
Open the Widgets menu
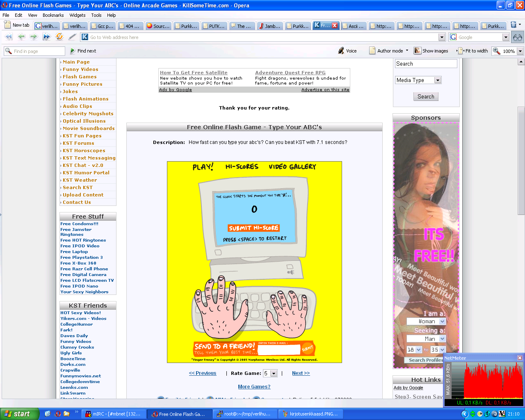[x=78, y=15]
